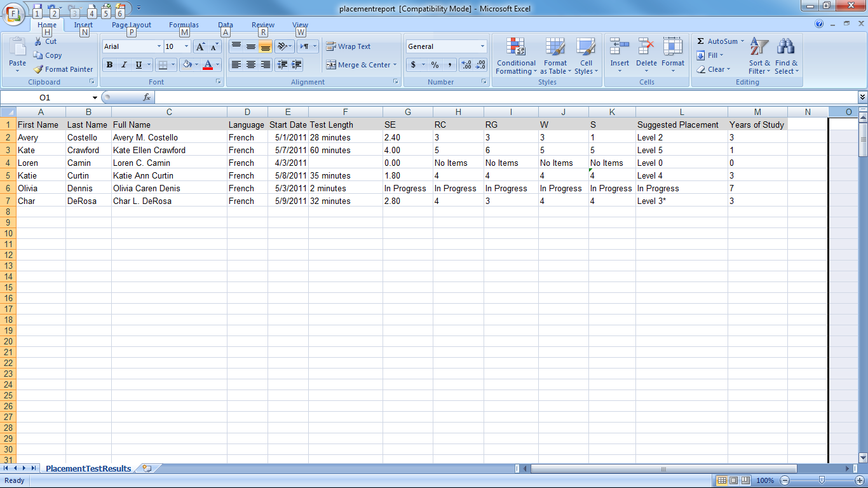Toggle Underline formatting
868x488 pixels.
click(x=139, y=65)
